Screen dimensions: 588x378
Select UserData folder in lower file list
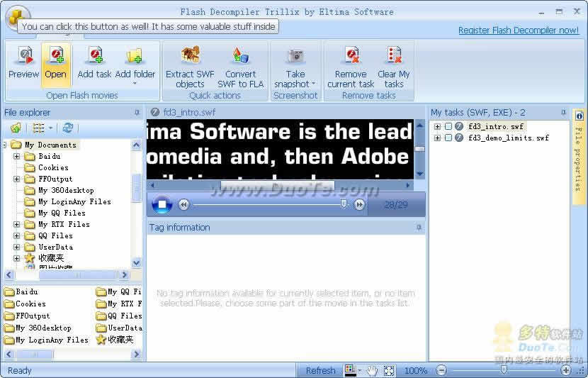point(119,328)
